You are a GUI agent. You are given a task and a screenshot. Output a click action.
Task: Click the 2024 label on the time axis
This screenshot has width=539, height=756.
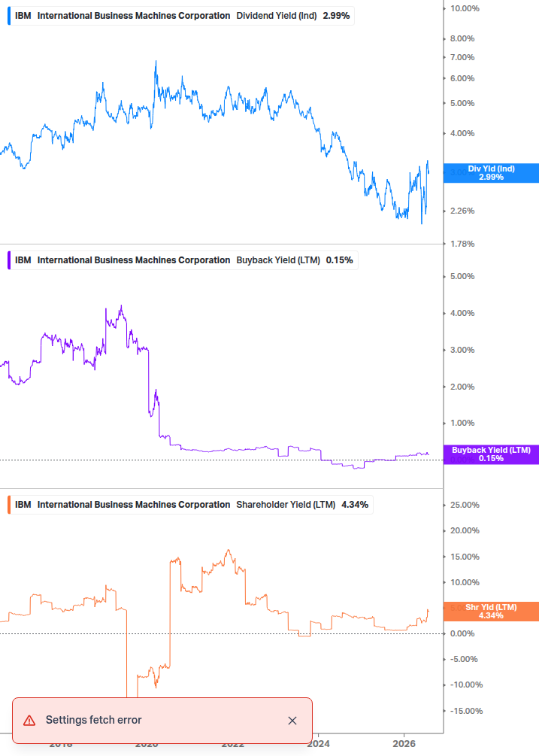click(318, 744)
